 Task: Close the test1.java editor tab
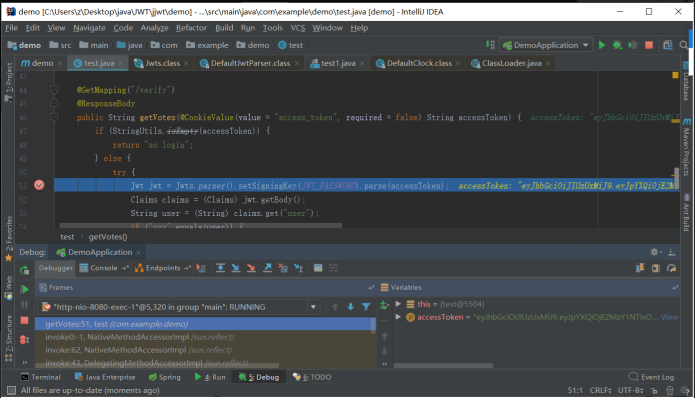(362, 63)
